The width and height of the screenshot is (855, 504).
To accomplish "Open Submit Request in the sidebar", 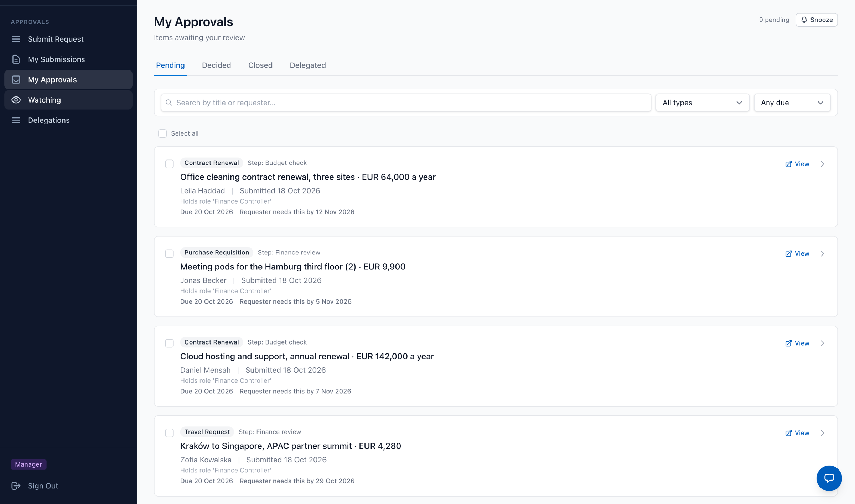I will [x=68, y=39].
